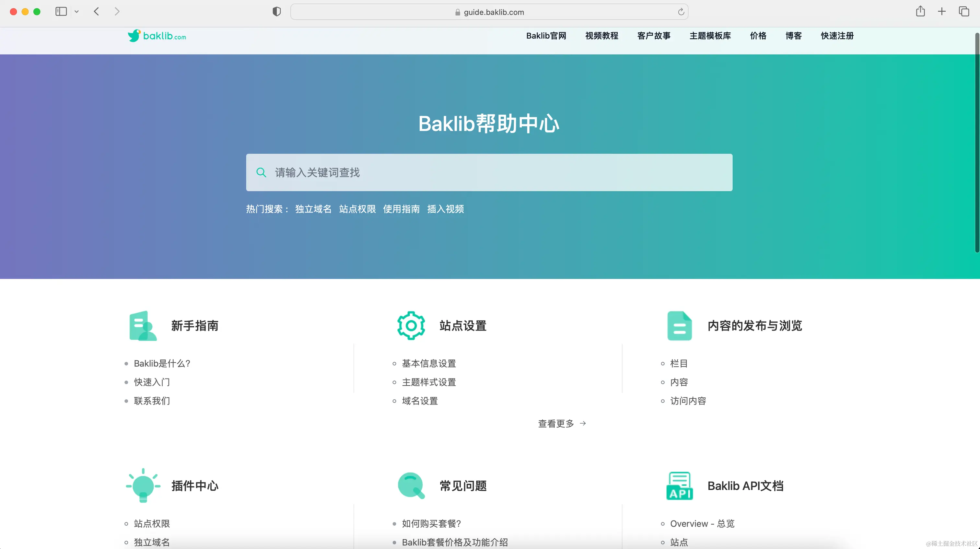The width and height of the screenshot is (980, 549).
Task: Open the privacy report shield icon
Action: click(x=276, y=12)
